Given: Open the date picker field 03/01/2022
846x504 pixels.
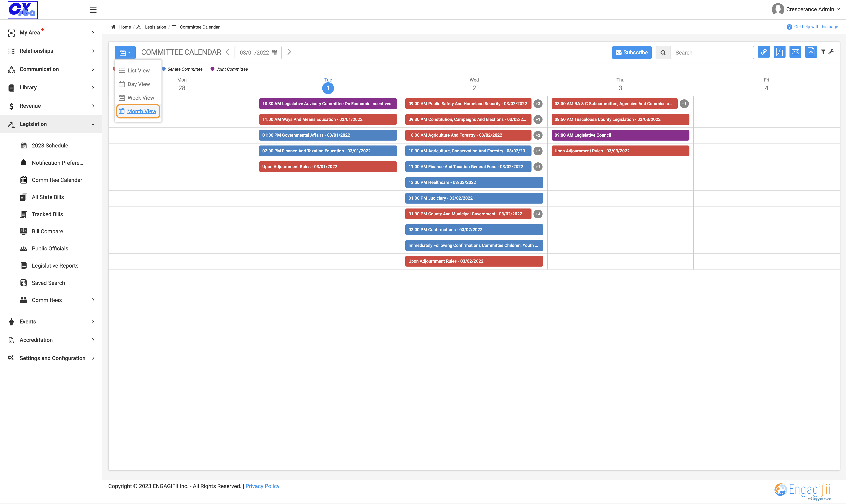Looking at the screenshot, I should coord(258,52).
